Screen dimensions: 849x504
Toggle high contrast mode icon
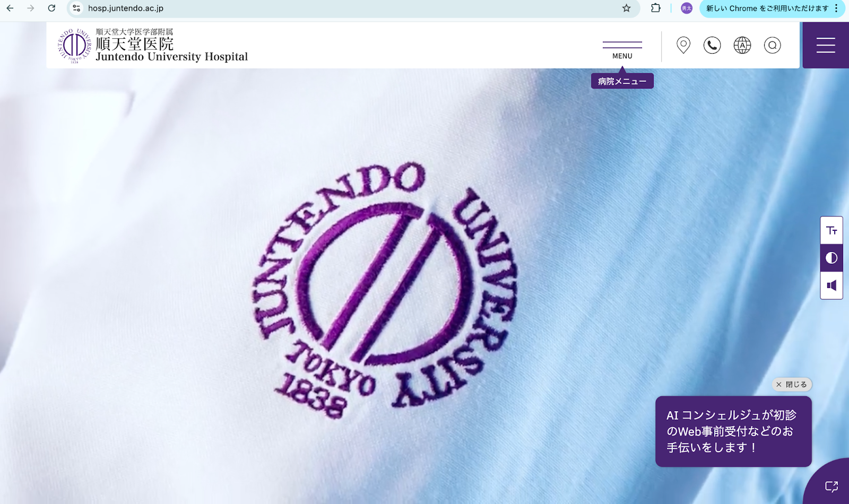point(831,258)
